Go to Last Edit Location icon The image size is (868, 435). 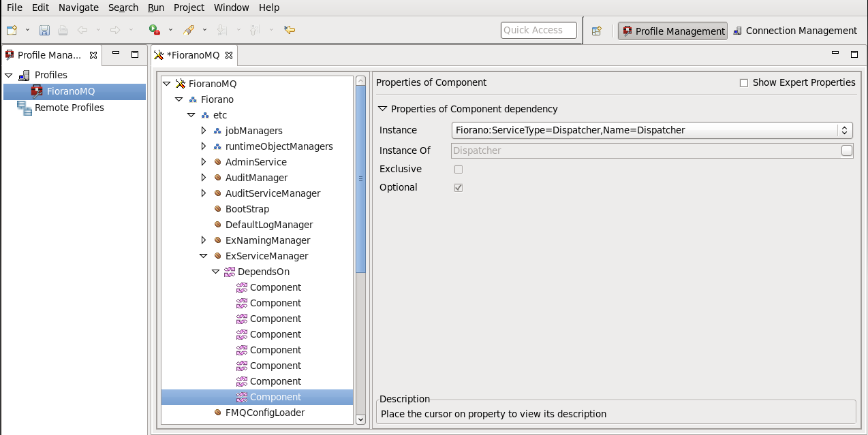pos(290,30)
